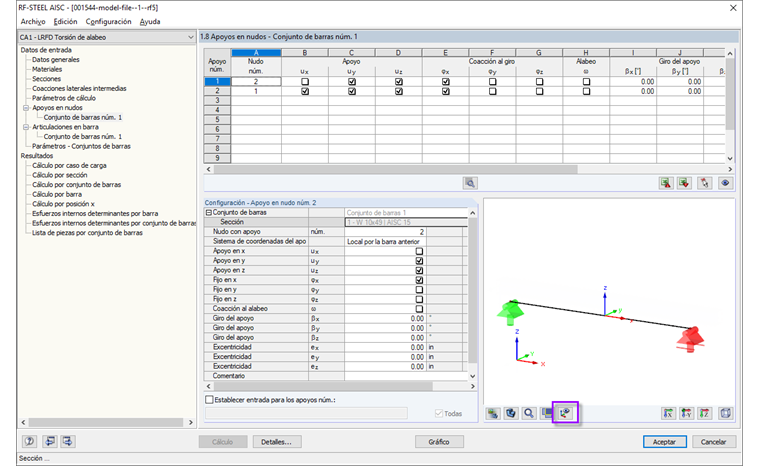Click Aceptar button
760x466 pixels.
665,442
